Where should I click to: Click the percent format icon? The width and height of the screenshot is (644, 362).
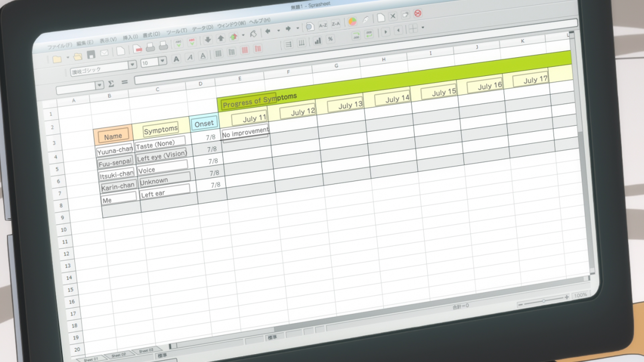click(x=330, y=39)
